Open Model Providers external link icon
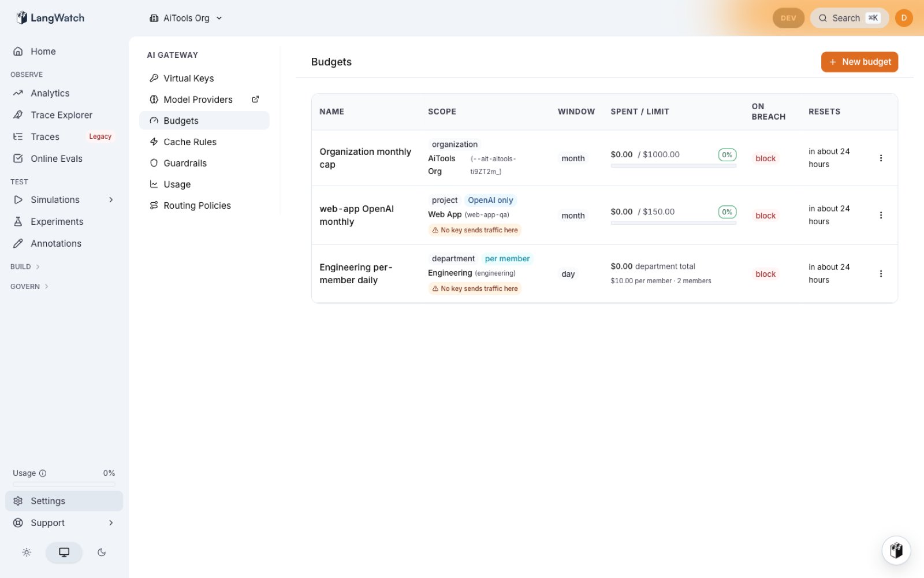 coord(255,99)
